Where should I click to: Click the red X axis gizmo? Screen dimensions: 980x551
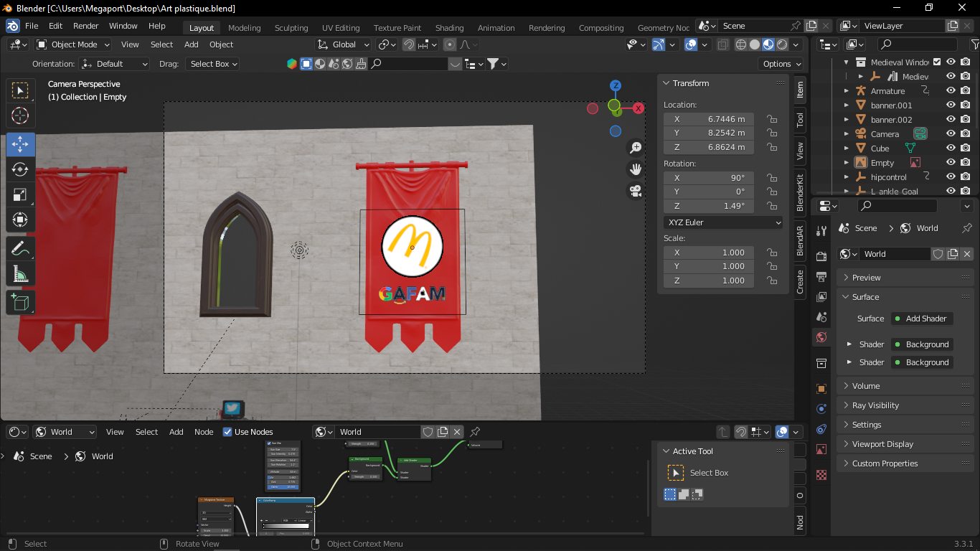tap(639, 108)
